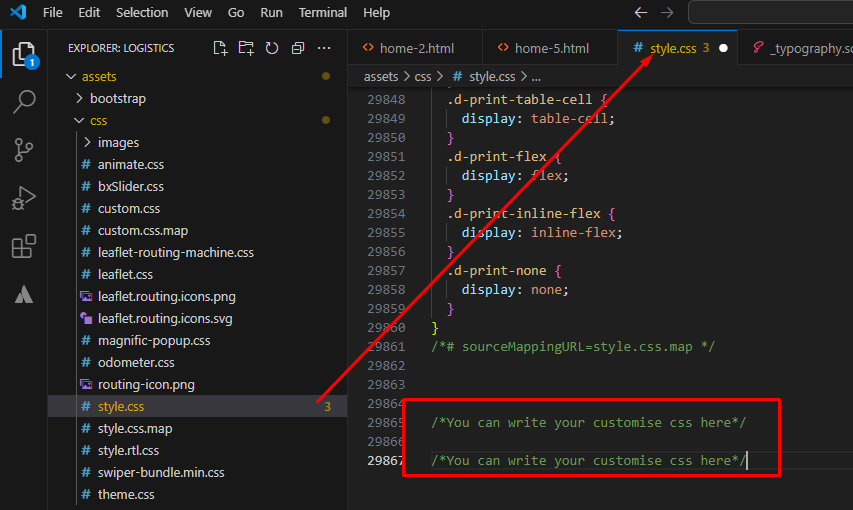The width and height of the screenshot is (853, 510).
Task: Open the Terminal menu
Action: (x=323, y=13)
